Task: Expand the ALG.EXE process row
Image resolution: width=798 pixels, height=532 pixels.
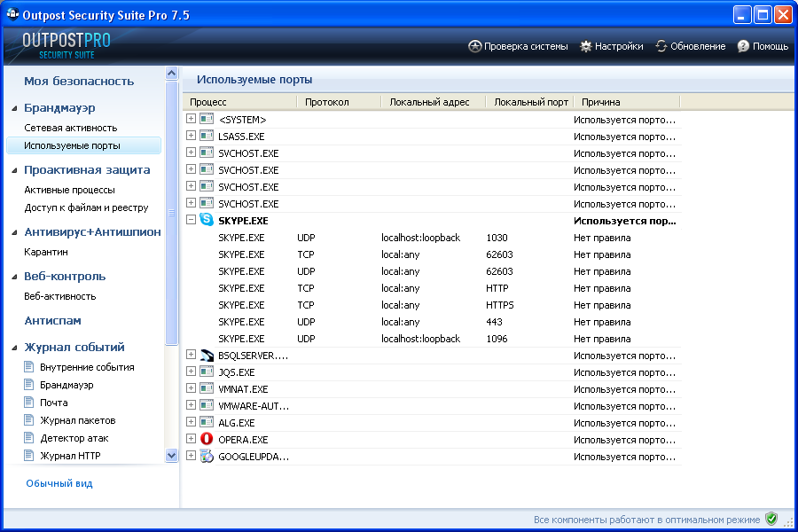Action: pos(191,422)
